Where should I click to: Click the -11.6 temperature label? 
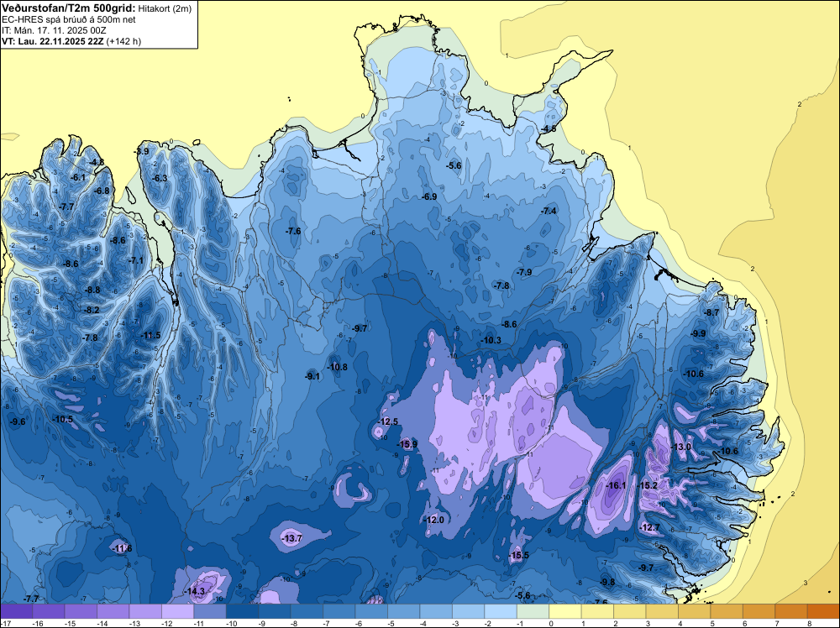(122, 548)
